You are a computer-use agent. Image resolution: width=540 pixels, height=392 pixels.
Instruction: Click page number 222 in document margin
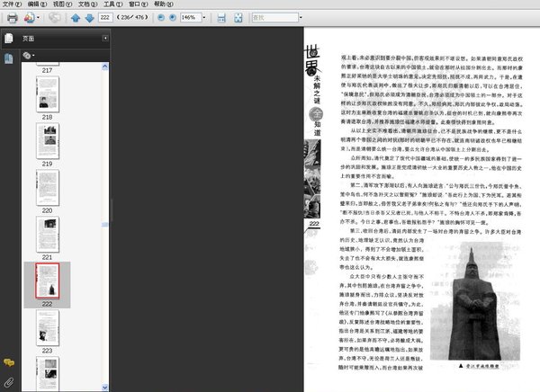[x=314, y=223]
